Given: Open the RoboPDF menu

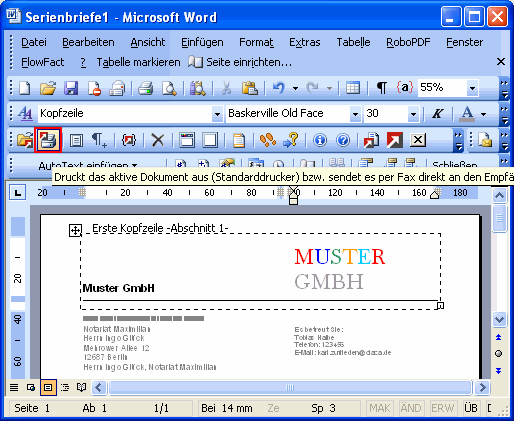Looking at the screenshot, I should (408, 42).
